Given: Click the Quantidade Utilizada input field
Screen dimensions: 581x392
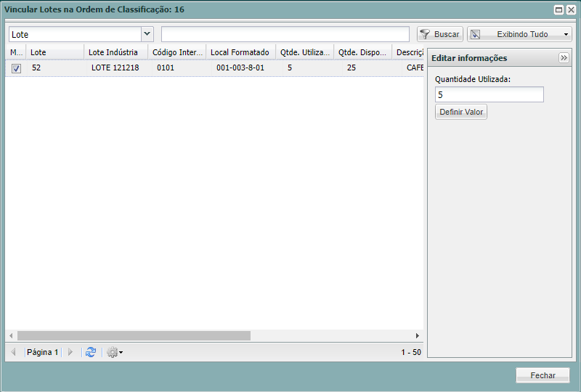Looking at the screenshot, I should tap(489, 94).
